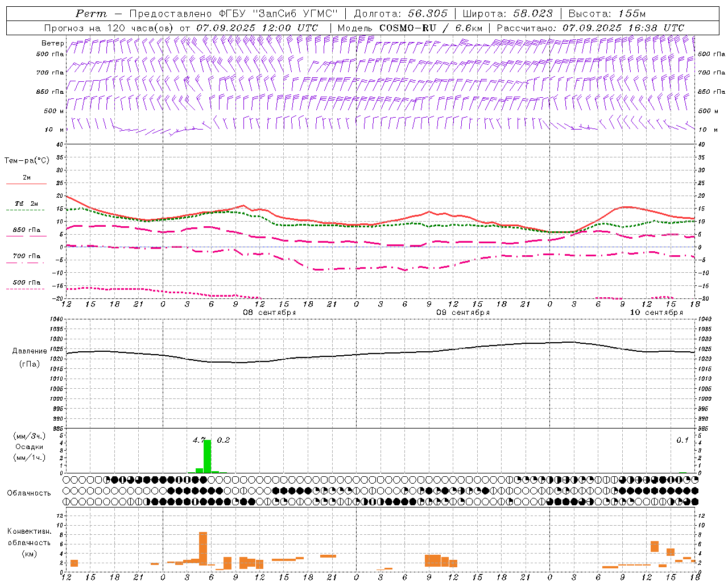The width and height of the screenshot is (728, 582).
Task: Click the "0.1" precipitation amount value
Action: click(x=682, y=440)
